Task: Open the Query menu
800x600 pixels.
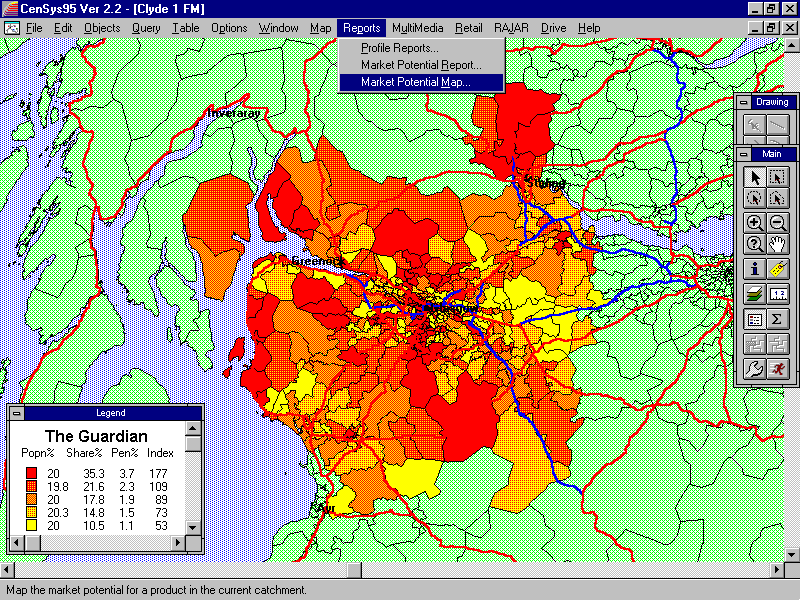Action: [x=145, y=28]
